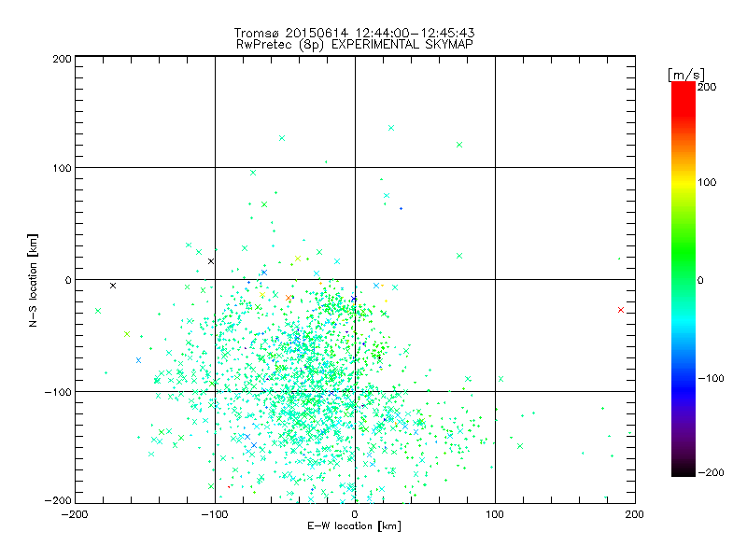Click the green X marker near E-W 118, N-S -149
The height and width of the screenshot is (560, 747).
click(520, 446)
